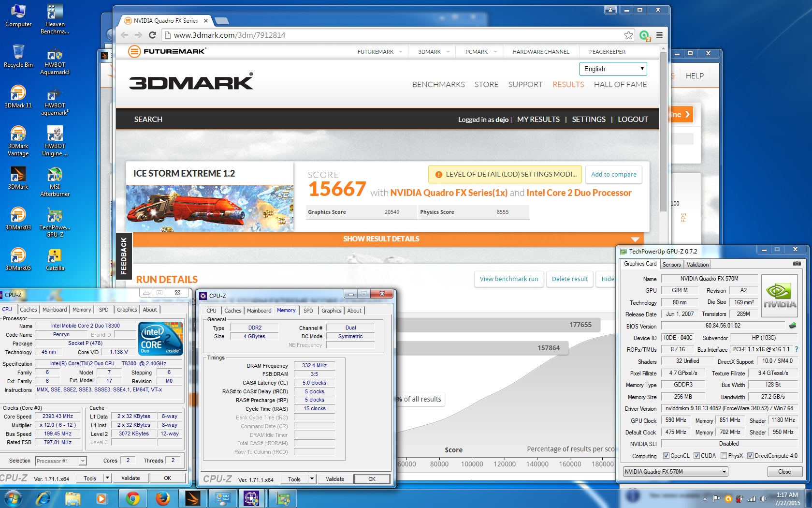Click the green extension icon in Chrome toolbar
The image size is (812, 508).
click(644, 35)
